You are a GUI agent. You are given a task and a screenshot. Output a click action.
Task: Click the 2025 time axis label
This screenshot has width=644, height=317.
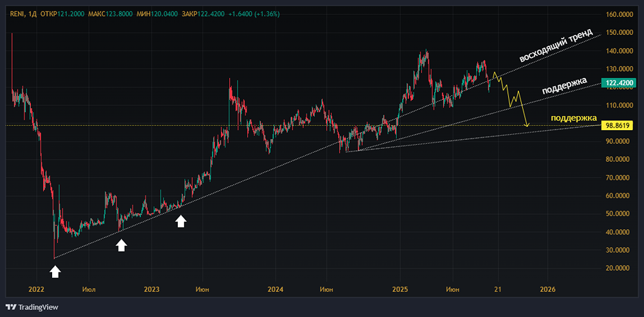tap(400, 289)
